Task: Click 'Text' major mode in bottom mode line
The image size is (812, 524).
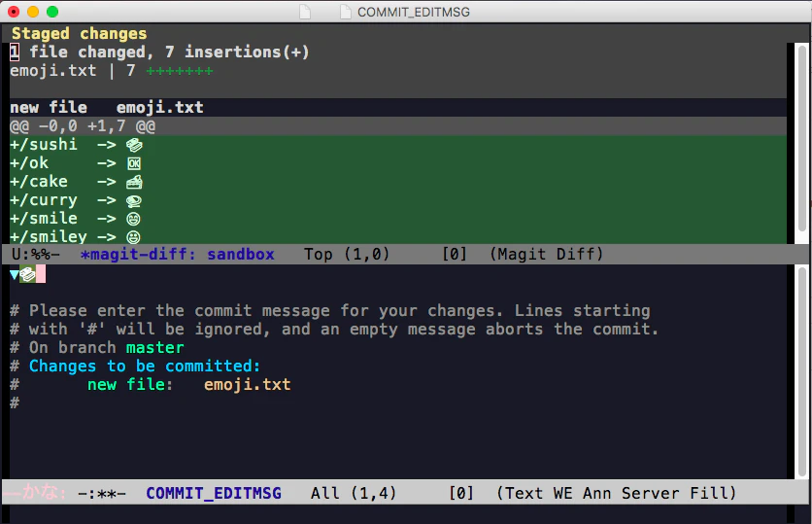Action: (x=523, y=494)
